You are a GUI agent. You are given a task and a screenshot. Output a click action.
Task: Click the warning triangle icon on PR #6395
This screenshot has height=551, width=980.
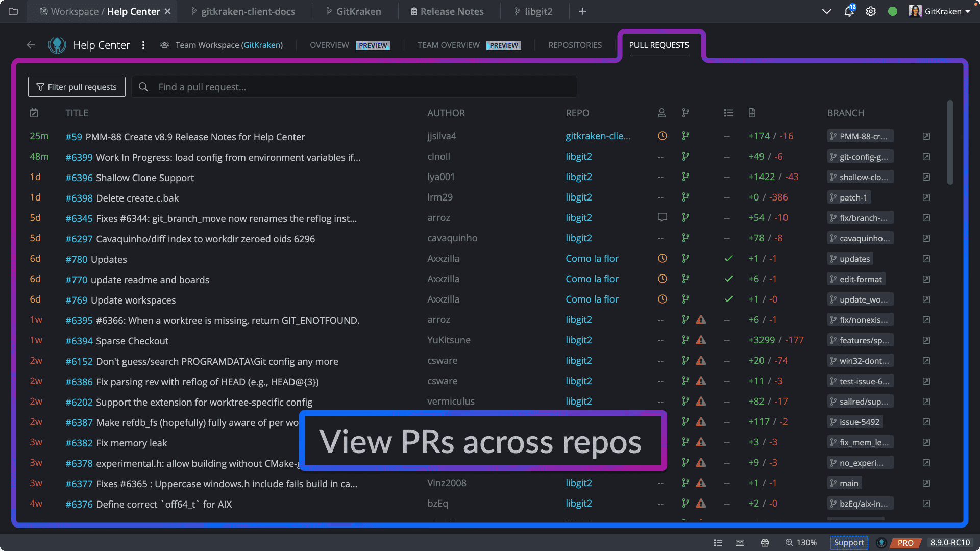point(701,320)
